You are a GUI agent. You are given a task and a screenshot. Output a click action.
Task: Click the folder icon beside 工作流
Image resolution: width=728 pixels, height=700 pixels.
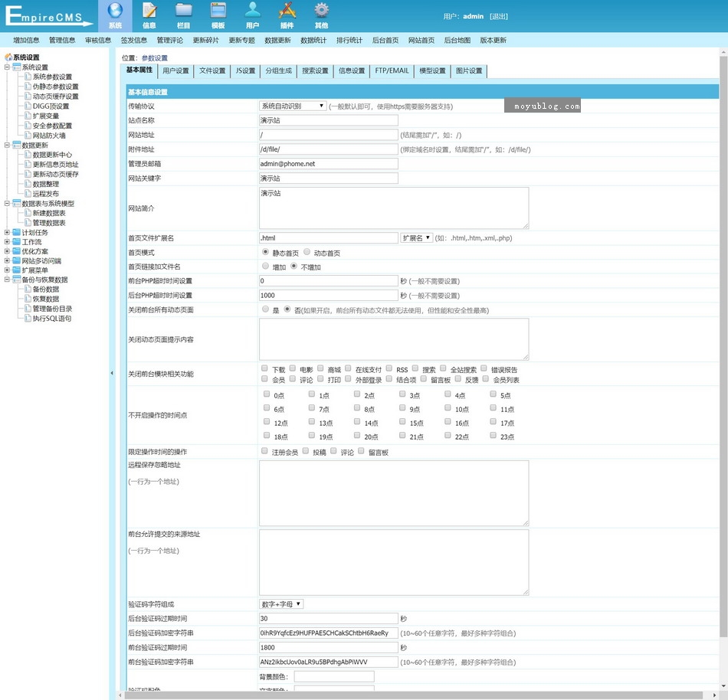(17, 242)
